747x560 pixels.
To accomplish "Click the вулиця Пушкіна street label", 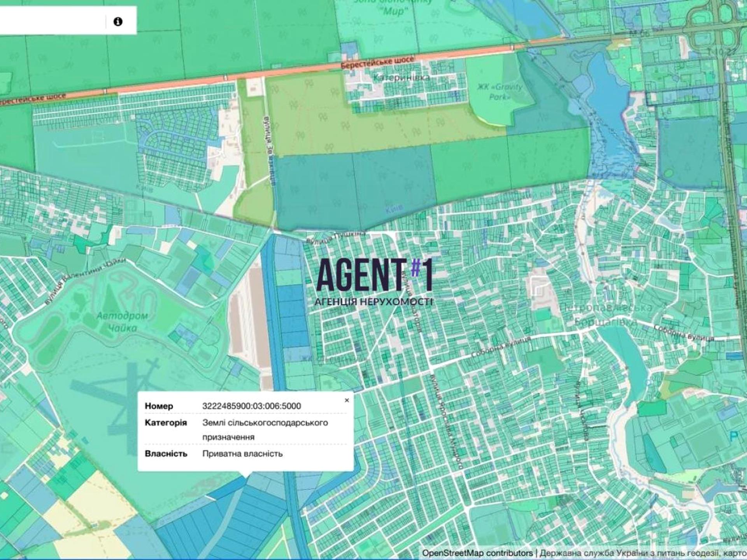I will (336, 236).
